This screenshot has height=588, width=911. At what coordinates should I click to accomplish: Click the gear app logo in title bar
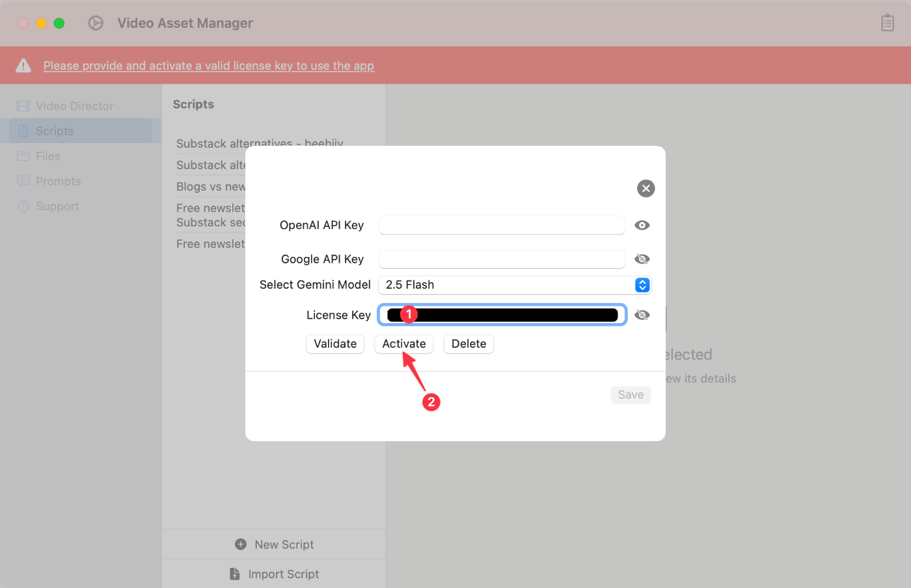pos(95,23)
